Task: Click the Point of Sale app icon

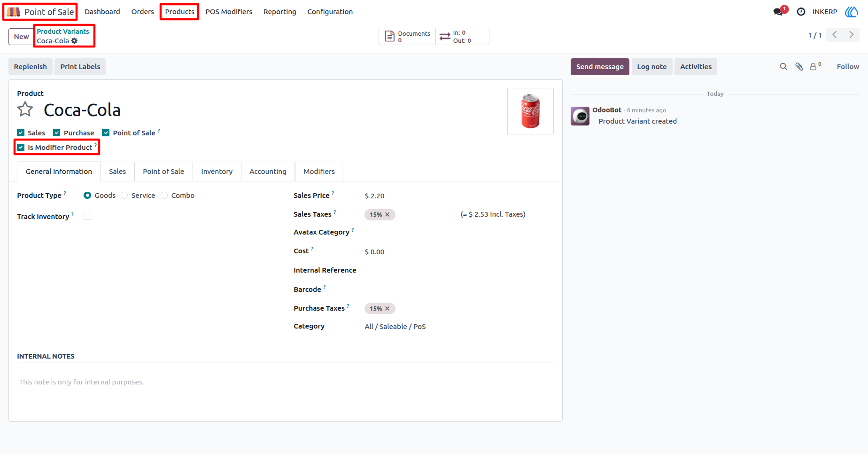Action: pos(13,12)
